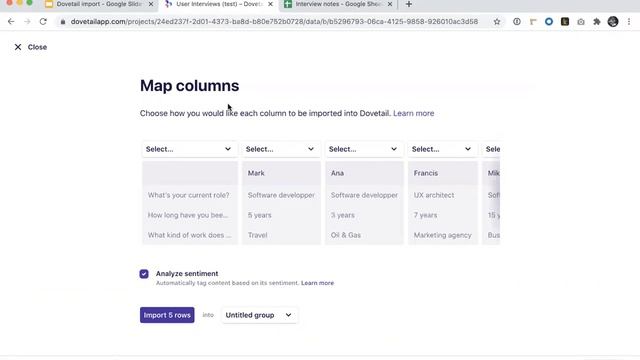The image size is (640, 360).
Task: Open Select dropdown above Ana column
Action: [363, 149]
